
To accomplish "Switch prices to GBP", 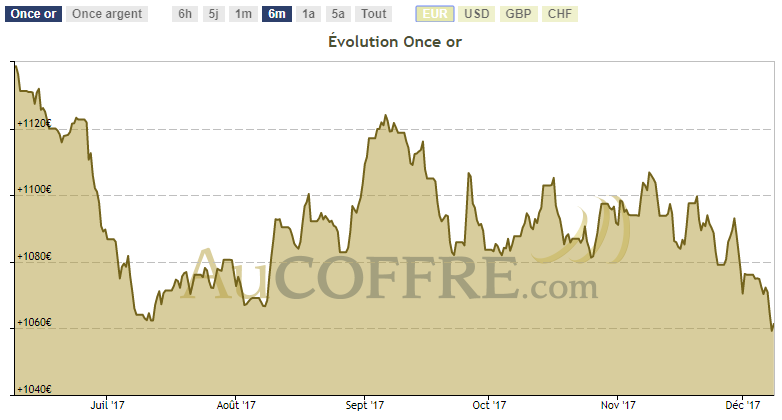I will pos(518,14).
